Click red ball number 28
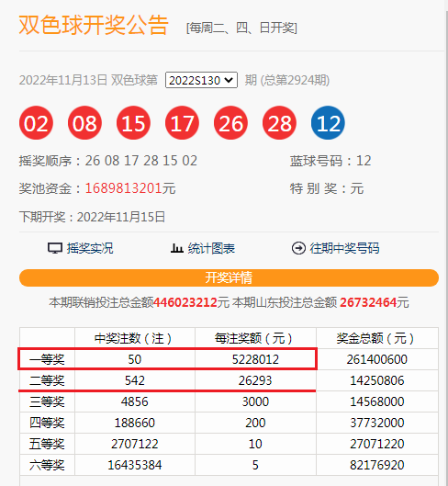448x486 pixels. pos(279,123)
